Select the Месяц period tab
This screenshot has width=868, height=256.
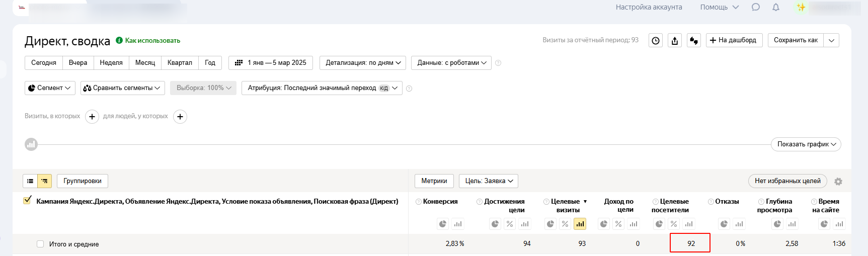pos(145,63)
